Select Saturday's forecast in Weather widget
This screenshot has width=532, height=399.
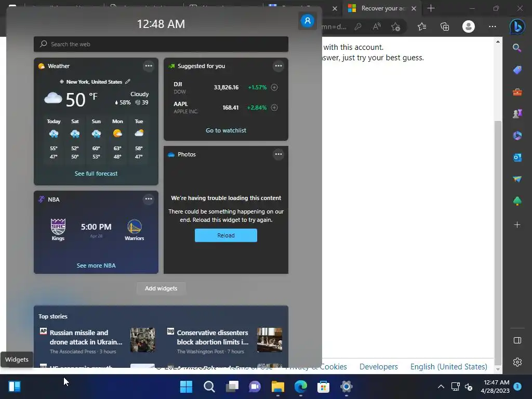click(75, 140)
